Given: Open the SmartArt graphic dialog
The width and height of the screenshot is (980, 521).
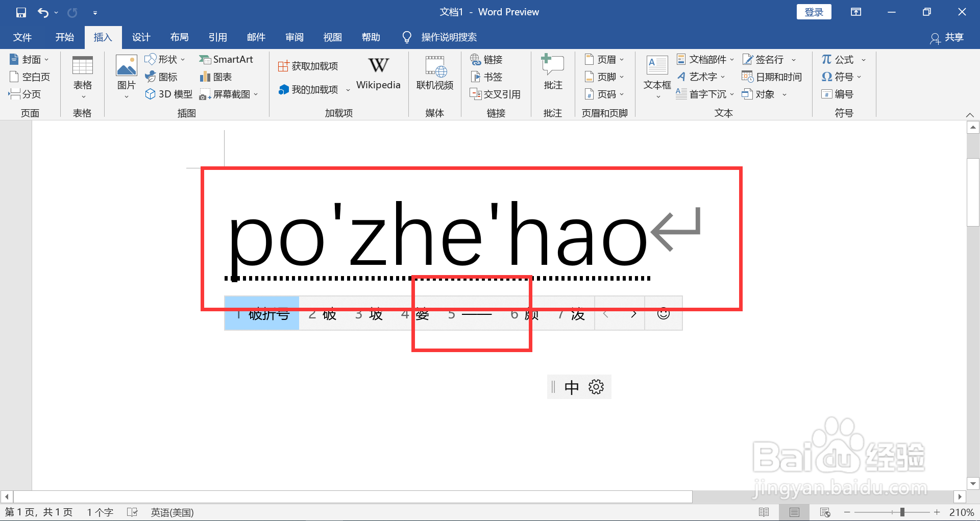Looking at the screenshot, I should [226, 59].
